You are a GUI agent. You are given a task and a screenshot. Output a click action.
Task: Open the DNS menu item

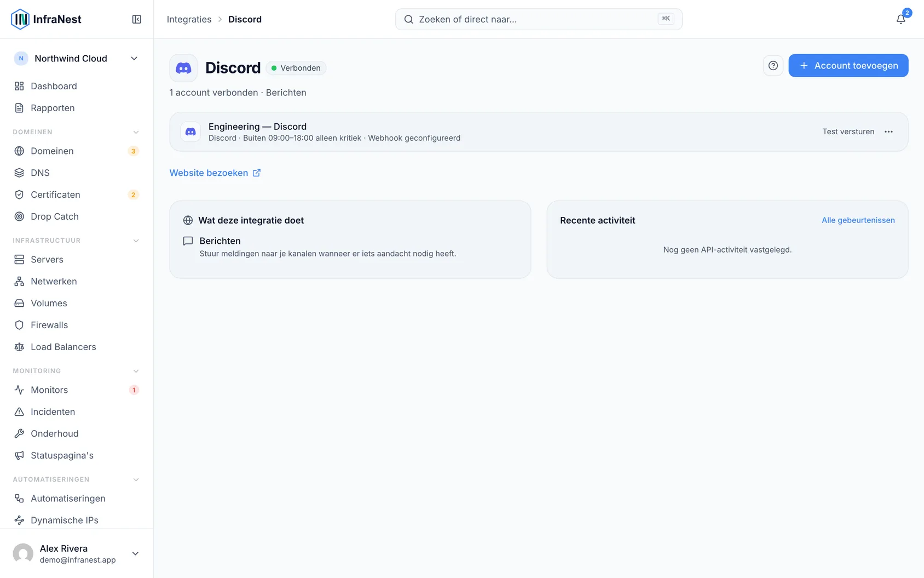77,173
